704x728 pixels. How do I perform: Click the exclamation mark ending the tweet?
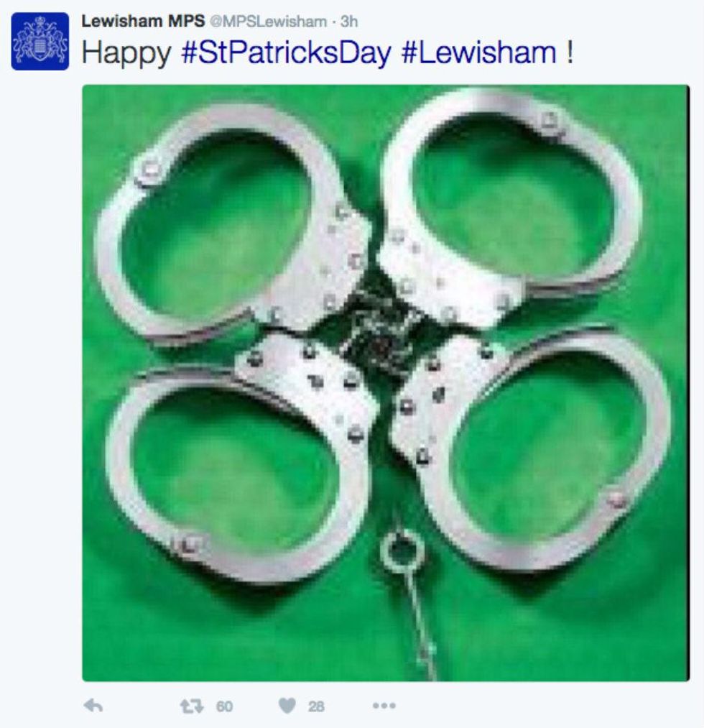point(570,52)
